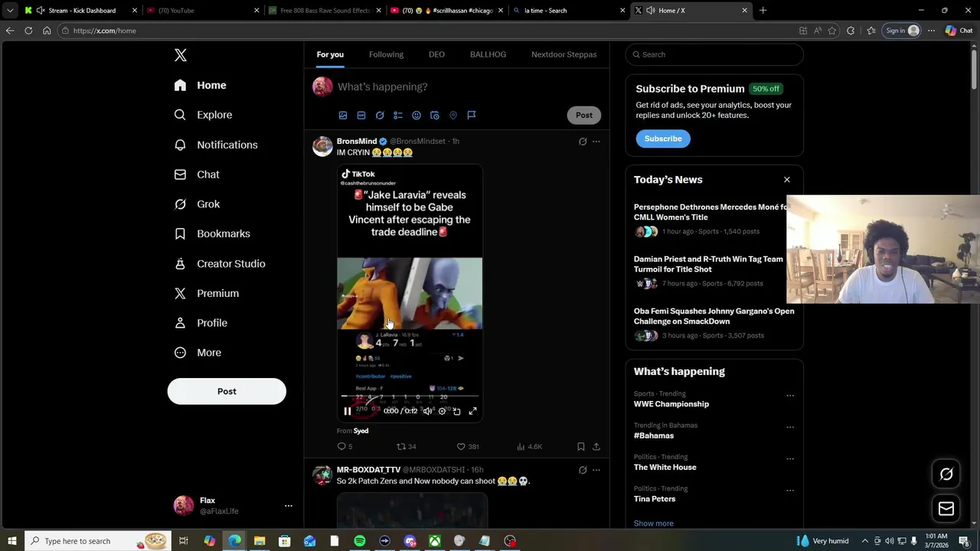This screenshot has height=551, width=980.
Task: Click the flag icon in composer toolbar
Action: pyautogui.click(x=472, y=116)
